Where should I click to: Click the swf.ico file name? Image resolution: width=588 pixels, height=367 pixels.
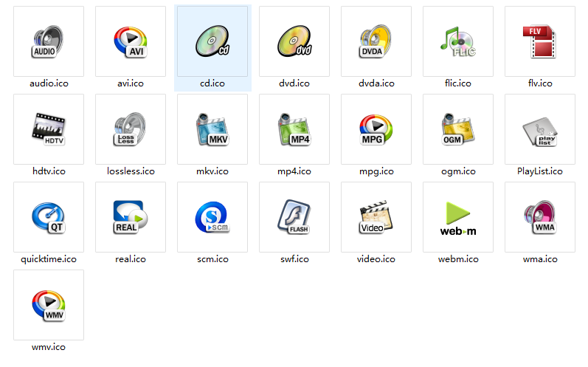point(294,259)
